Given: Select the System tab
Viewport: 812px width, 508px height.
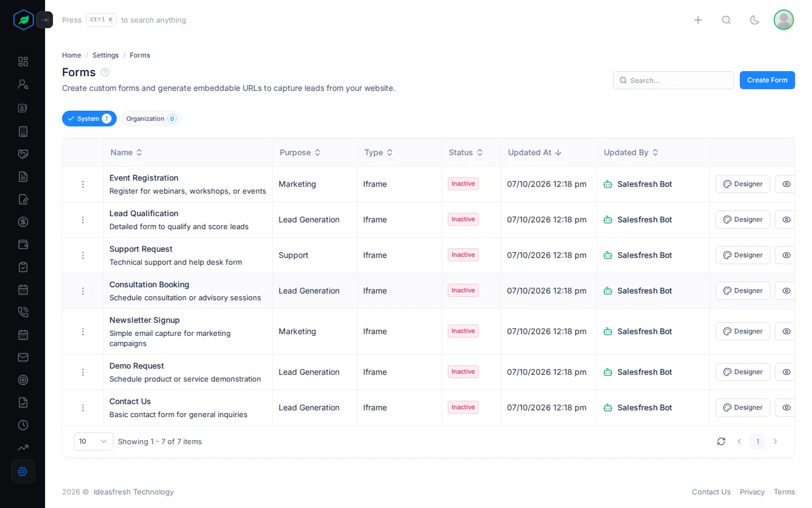Looking at the screenshot, I should tap(89, 119).
